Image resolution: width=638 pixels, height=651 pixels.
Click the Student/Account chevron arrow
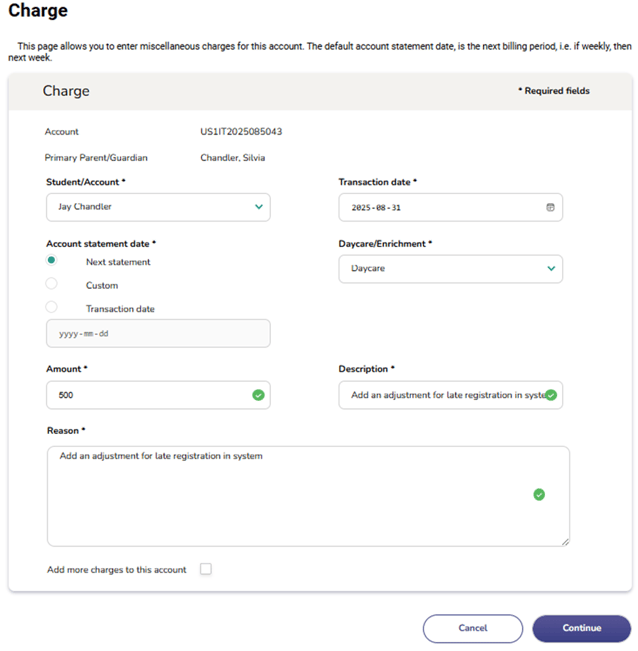tap(258, 207)
